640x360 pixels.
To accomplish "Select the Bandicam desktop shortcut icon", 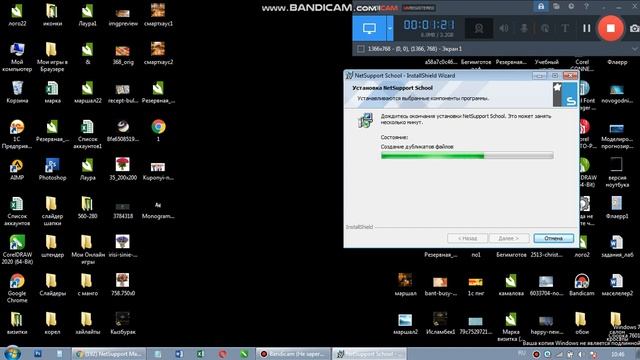I will coord(582,284).
